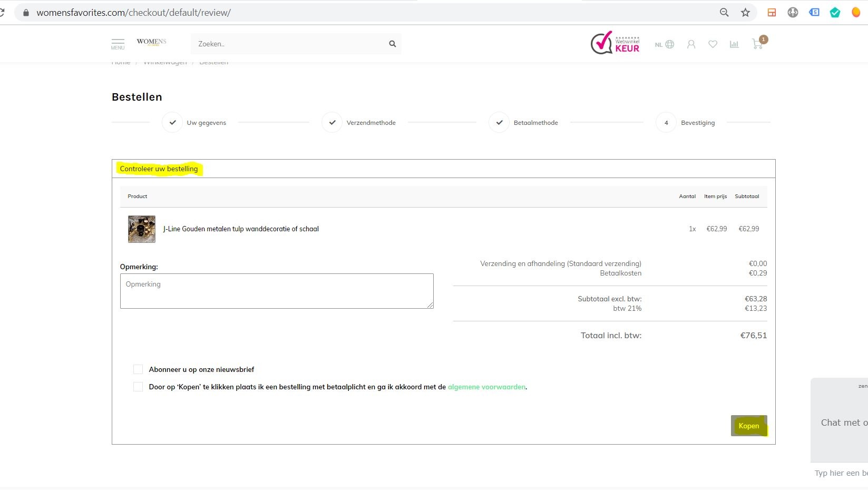The height and width of the screenshot is (491, 868).
Task: Click the product thumbnail image
Action: [x=142, y=229]
